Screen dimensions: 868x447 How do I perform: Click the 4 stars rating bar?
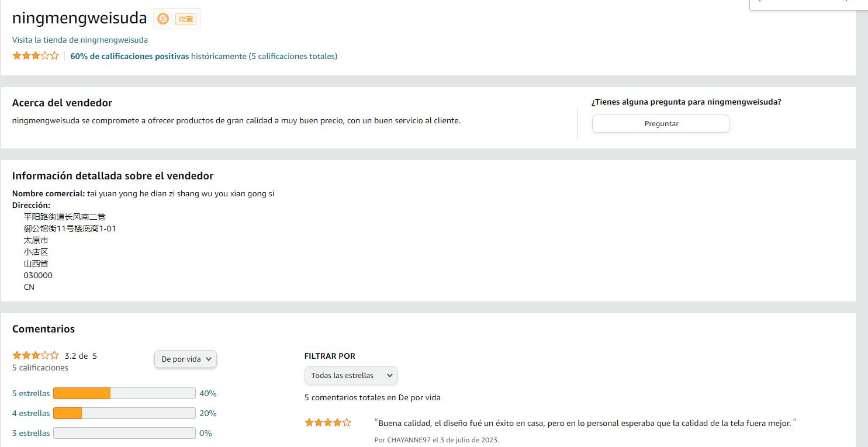tap(124, 413)
